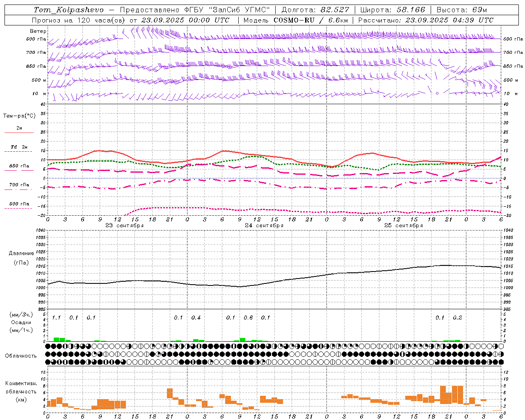Click the 'Давление' pressure panel label
525x420 pixels.
(x=21, y=253)
